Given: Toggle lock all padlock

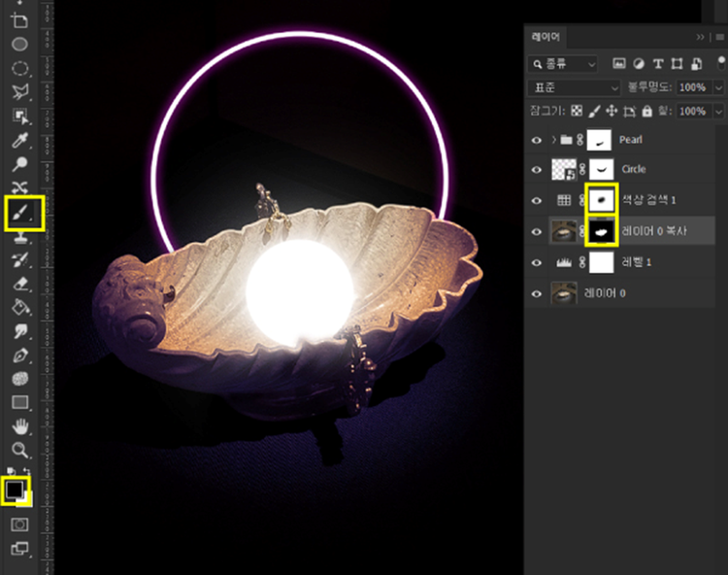Looking at the screenshot, I should coord(646,112).
